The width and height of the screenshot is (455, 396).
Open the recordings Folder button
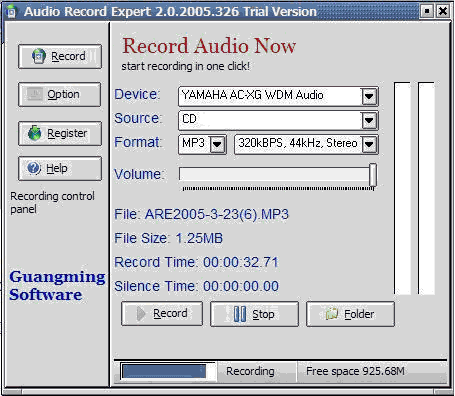click(x=350, y=314)
